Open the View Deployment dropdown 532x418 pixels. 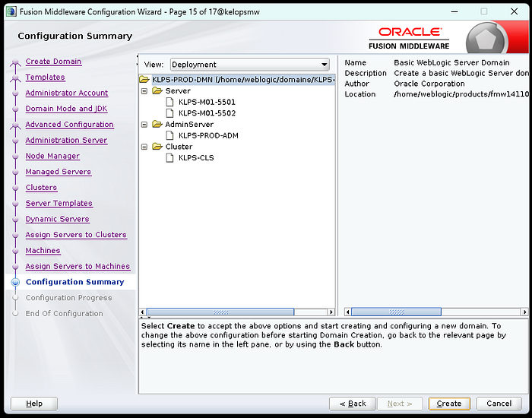[250, 65]
